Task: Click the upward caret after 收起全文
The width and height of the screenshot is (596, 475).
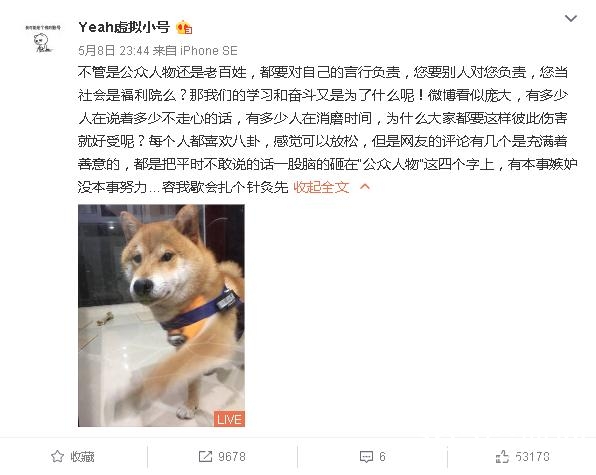Action: [x=365, y=187]
